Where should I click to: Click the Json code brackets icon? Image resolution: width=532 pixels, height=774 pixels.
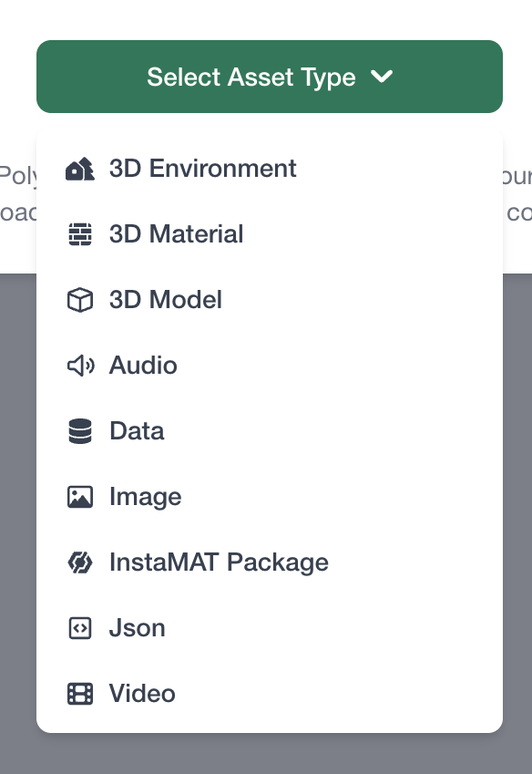80,627
